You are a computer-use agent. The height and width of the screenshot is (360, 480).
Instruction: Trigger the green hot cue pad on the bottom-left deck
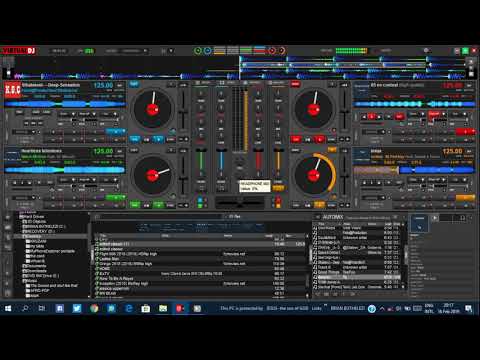point(115,198)
